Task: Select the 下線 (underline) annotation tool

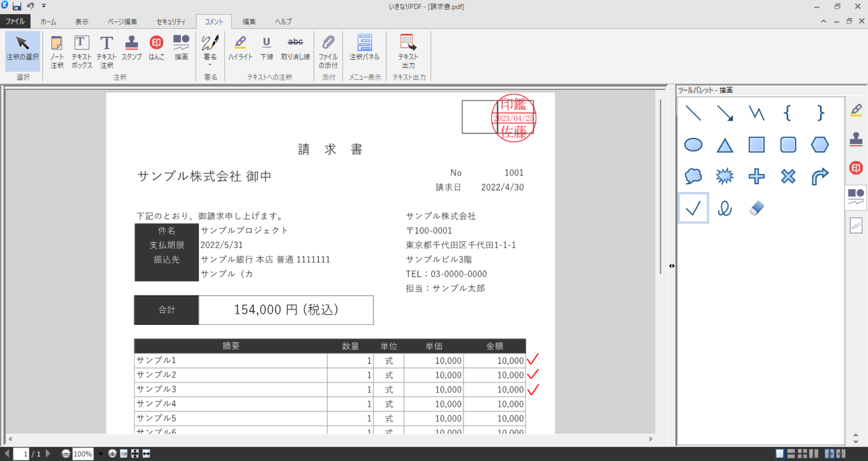Action: click(266, 50)
